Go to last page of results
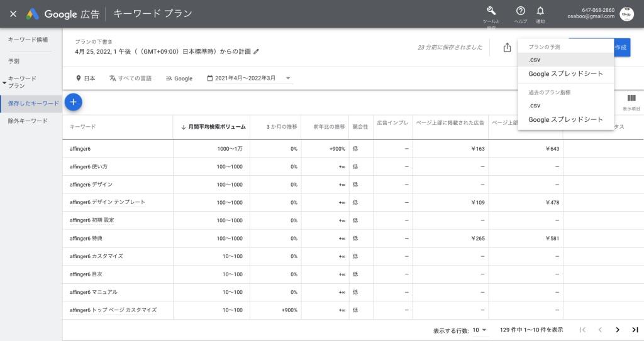 pyautogui.click(x=635, y=330)
